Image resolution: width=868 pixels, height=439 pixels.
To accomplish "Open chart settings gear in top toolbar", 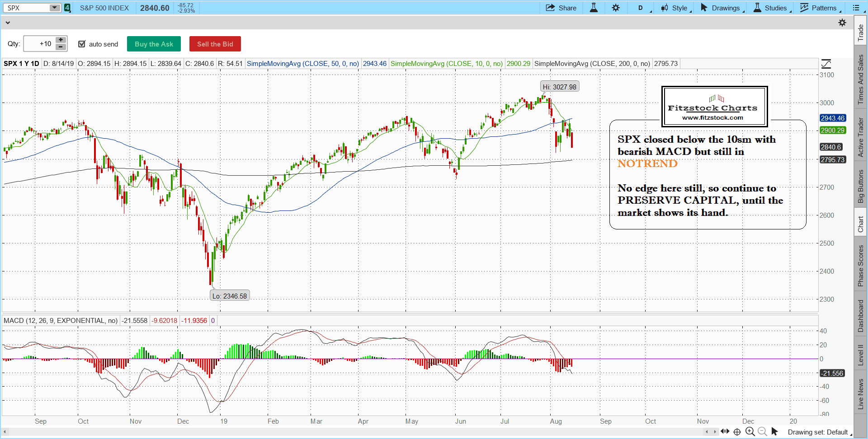I will [x=616, y=8].
